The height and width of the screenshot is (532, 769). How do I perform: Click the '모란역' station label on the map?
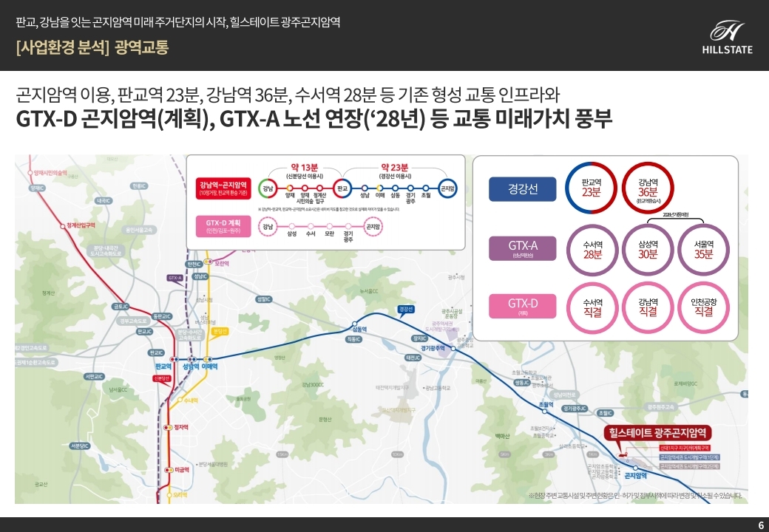(x=222, y=264)
